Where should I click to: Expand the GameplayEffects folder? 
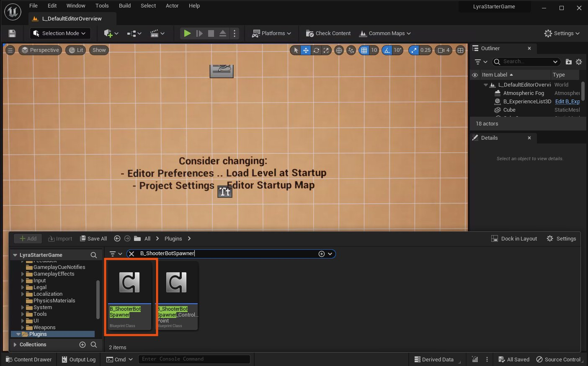pos(23,274)
